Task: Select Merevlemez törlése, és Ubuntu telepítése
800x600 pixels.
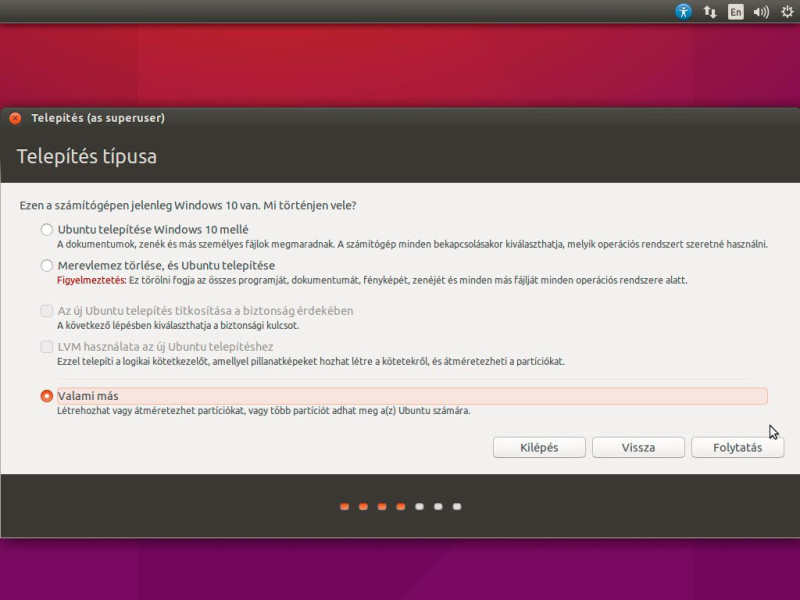Action: point(46,265)
